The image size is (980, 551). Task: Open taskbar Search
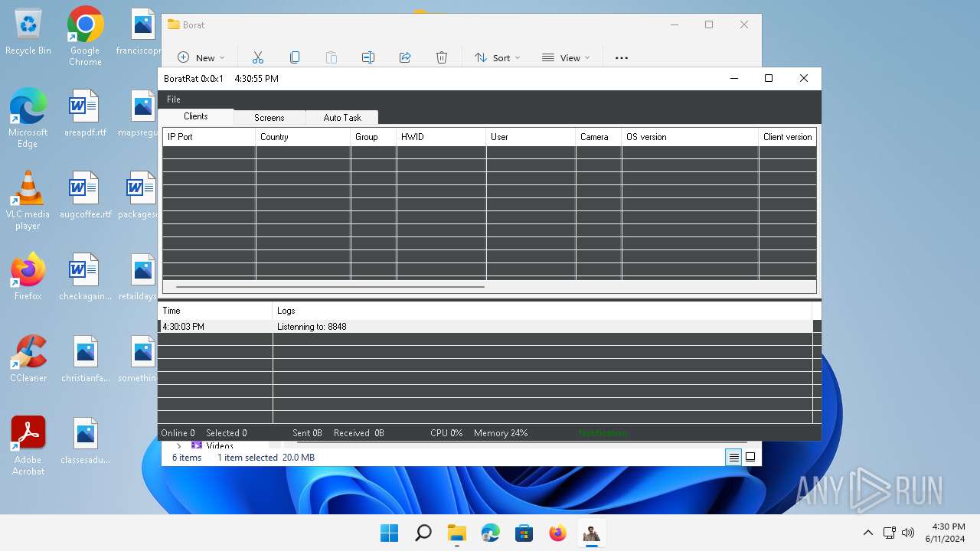(423, 533)
